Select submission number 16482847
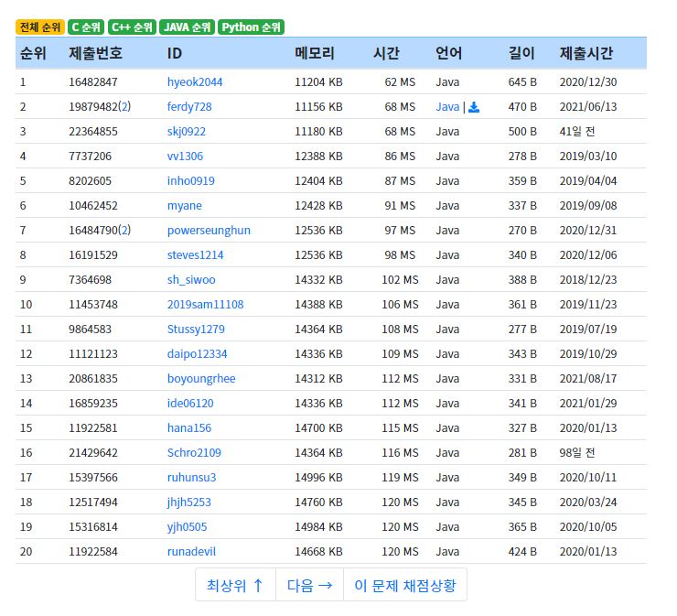Viewport: 677px width, 616px height. [x=92, y=82]
